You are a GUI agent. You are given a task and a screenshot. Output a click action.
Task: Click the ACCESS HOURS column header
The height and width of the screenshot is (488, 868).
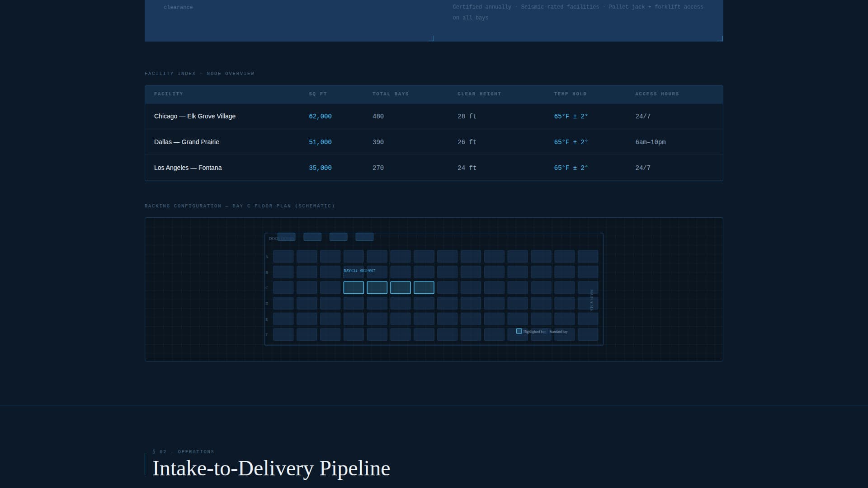[657, 94]
